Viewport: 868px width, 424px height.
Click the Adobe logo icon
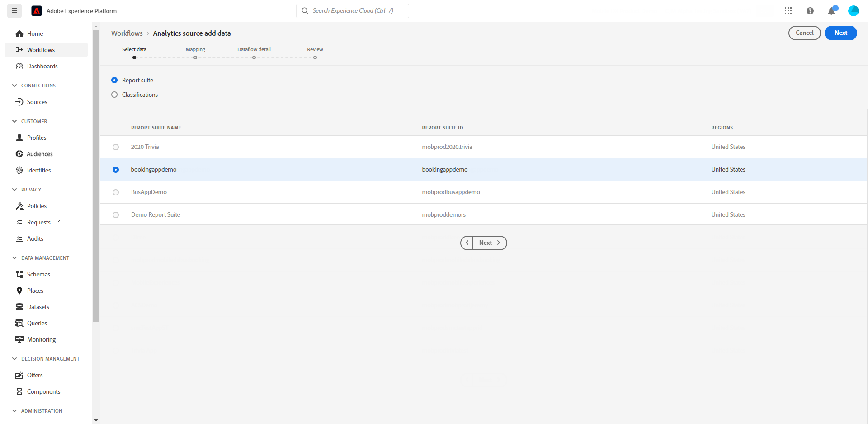(37, 11)
